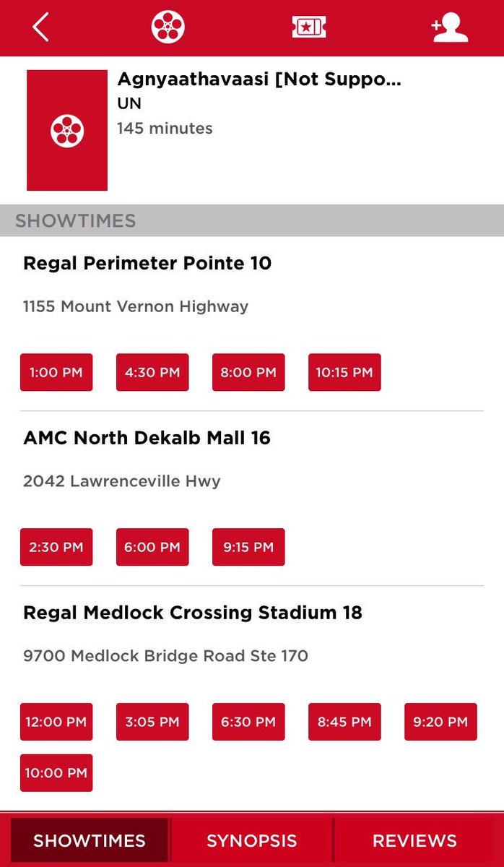
Task: Pick the 6:00 PM showtime
Action: click(x=152, y=547)
